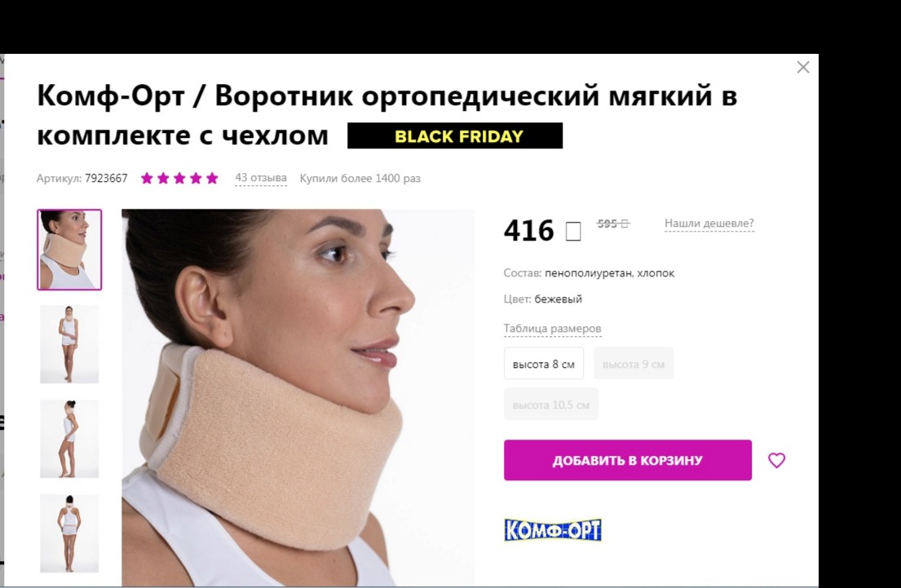This screenshot has height=588, width=901.
Task: Open the Таблица размеров size chart
Action: tap(552, 328)
